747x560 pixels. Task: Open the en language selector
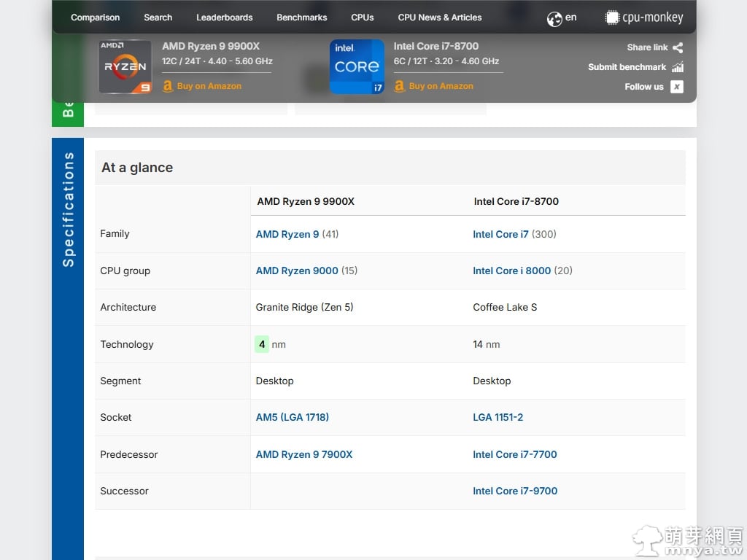coord(570,17)
